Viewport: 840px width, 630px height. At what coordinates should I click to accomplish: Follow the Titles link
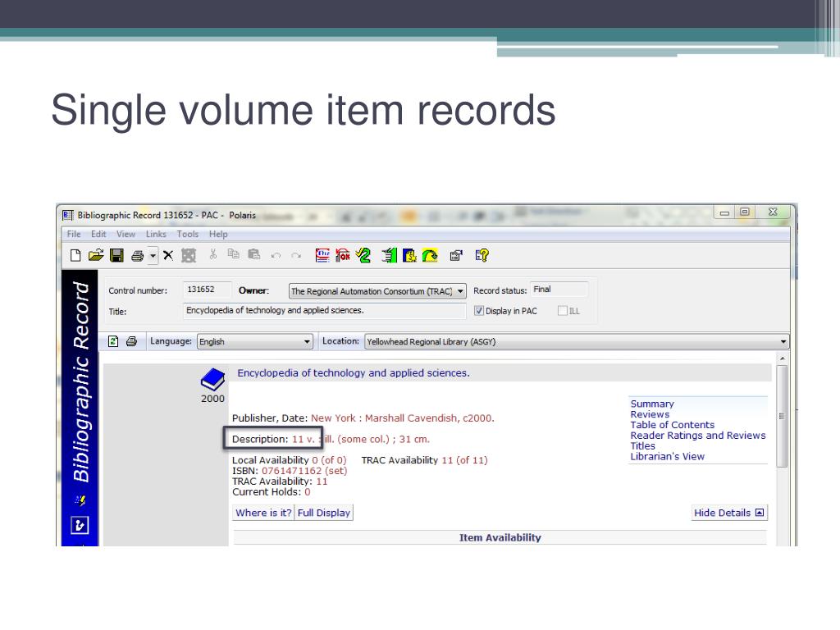pos(643,445)
